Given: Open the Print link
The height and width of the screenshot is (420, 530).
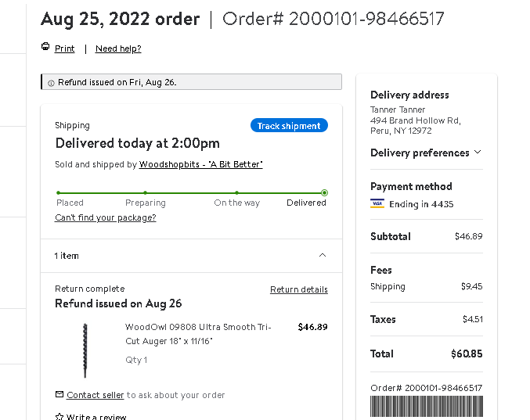Looking at the screenshot, I should click(64, 48).
